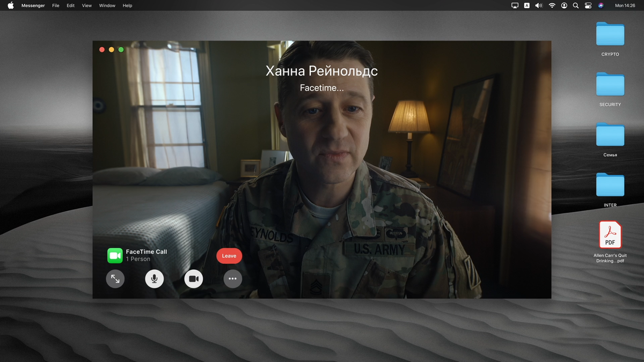Turn off the camera video
Image resolution: width=644 pixels, height=362 pixels.
pos(194,279)
